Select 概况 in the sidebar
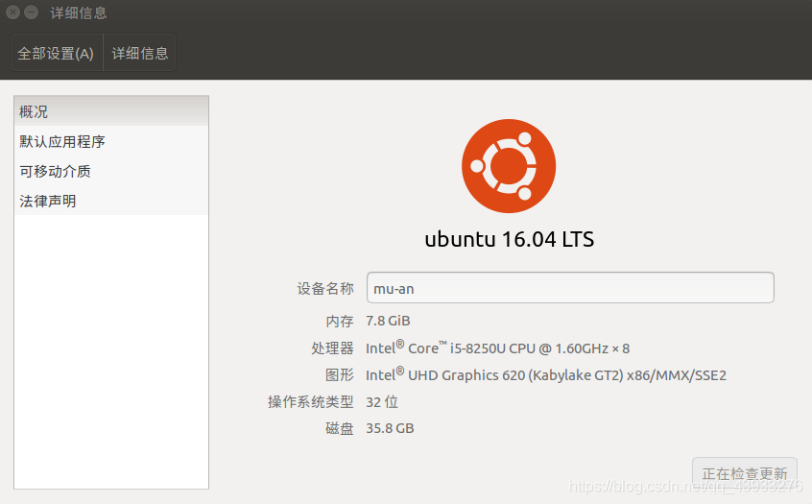Viewport: 812px width, 504px height. click(111, 111)
